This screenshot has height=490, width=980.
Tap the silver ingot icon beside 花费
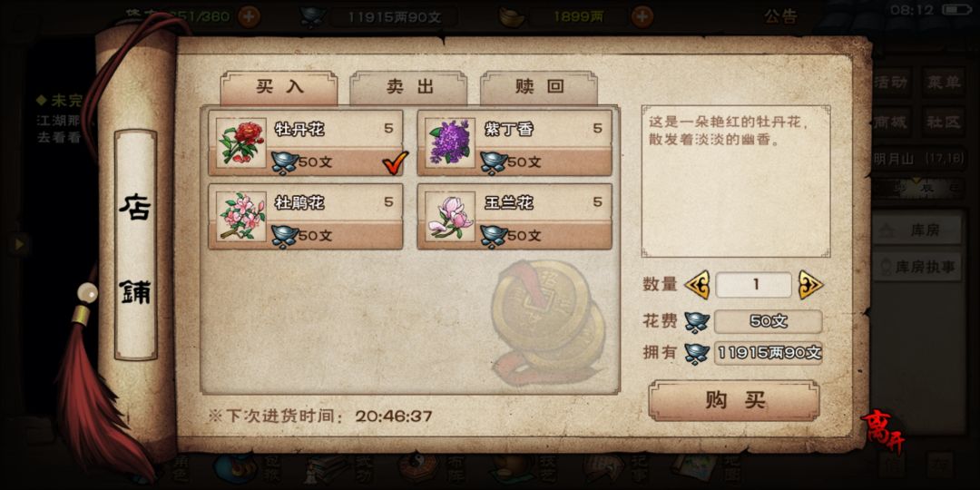(697, 322)
